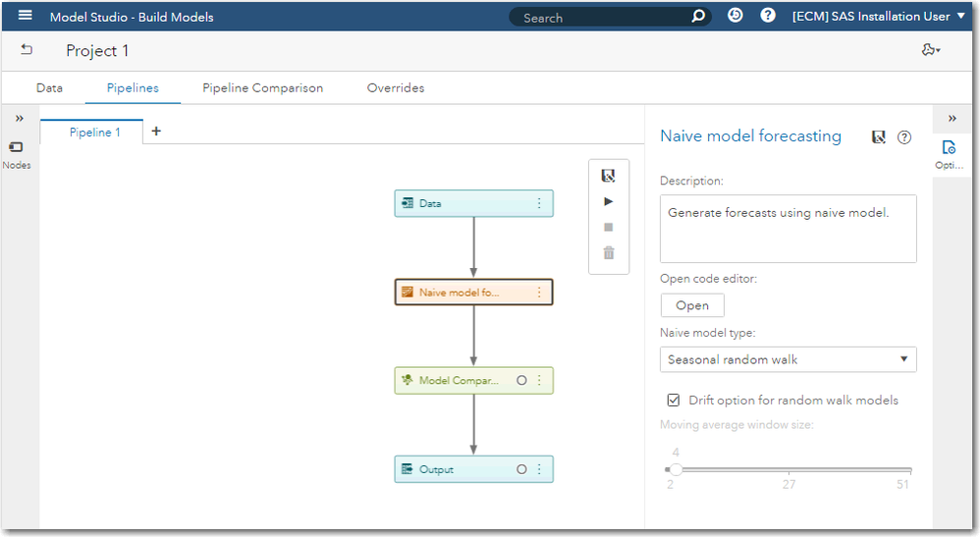
Task: Open the help question mark in header
Action: pos(768,16)
